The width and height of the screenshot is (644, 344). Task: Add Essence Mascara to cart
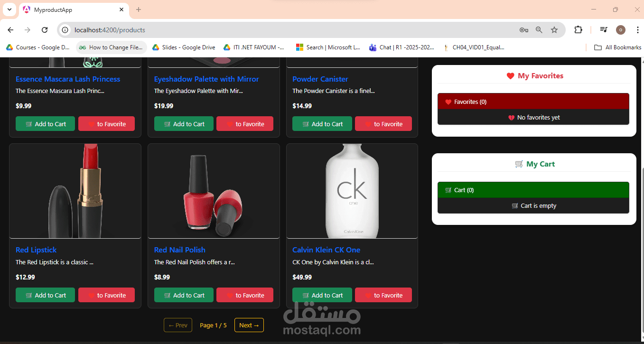(45, 124)
